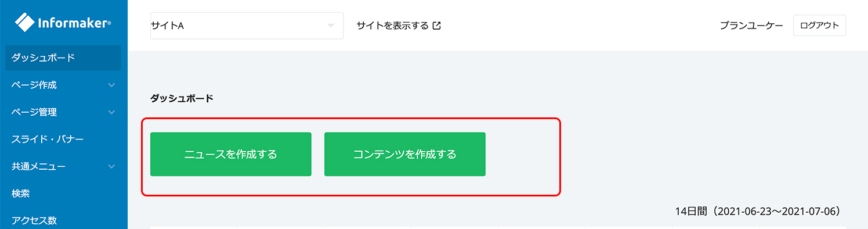Expand the ページ管理 submenu arrow
Image resolution: width=868 pixels, height=229 pixels.
111,112
